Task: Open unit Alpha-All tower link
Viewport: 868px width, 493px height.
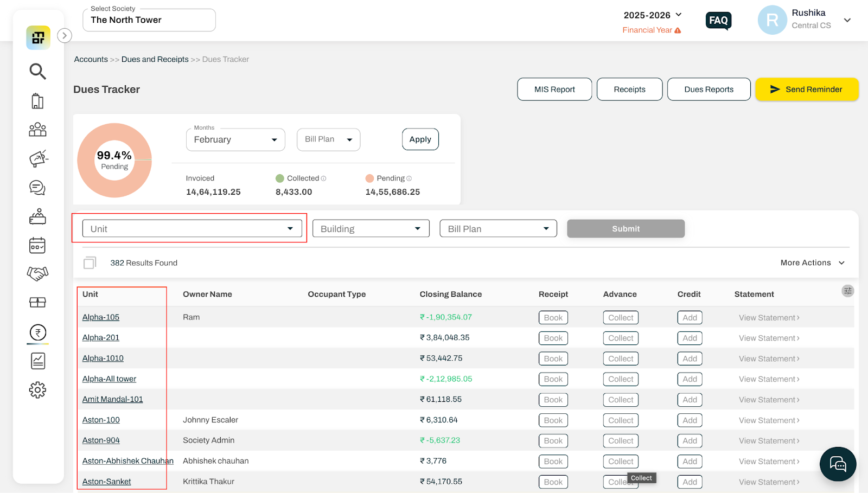Action: pos(110,379)
